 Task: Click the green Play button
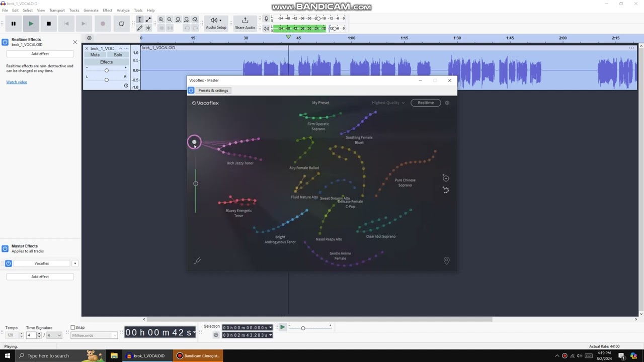[31, 24]
